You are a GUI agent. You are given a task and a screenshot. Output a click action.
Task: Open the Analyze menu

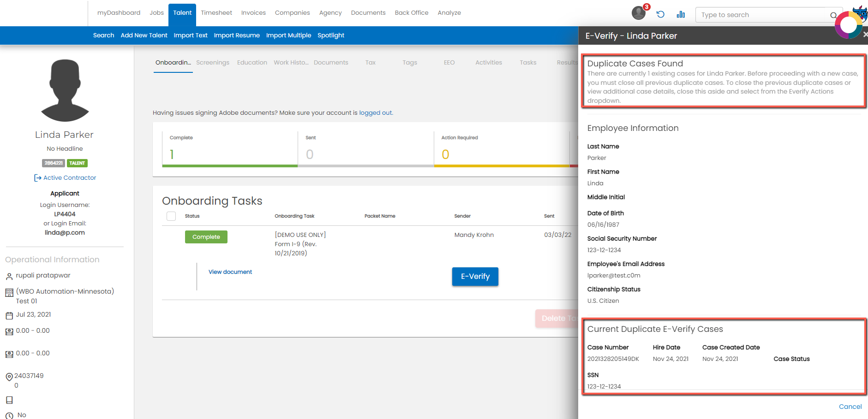[x=449, y=13]
